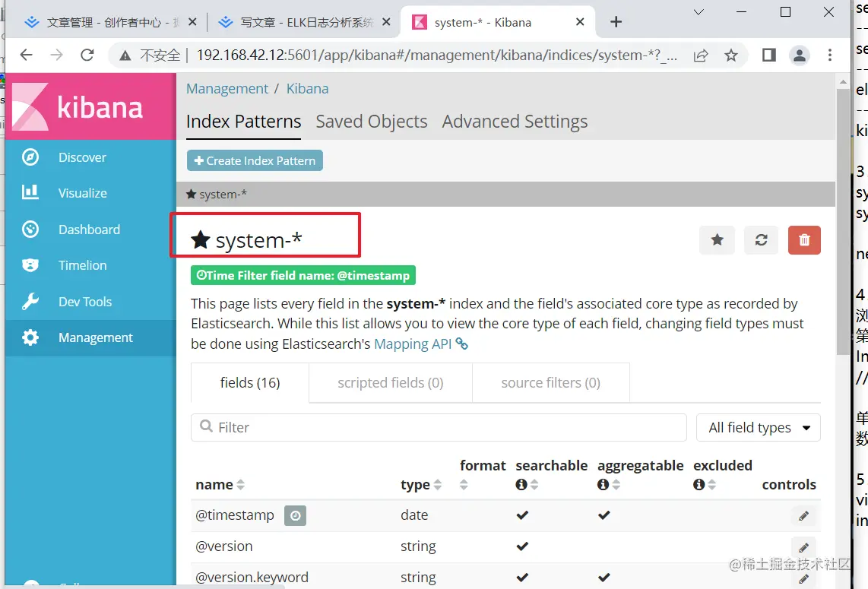Open Chrome profile avatar
868x589 pixels.
pos(800,55)
